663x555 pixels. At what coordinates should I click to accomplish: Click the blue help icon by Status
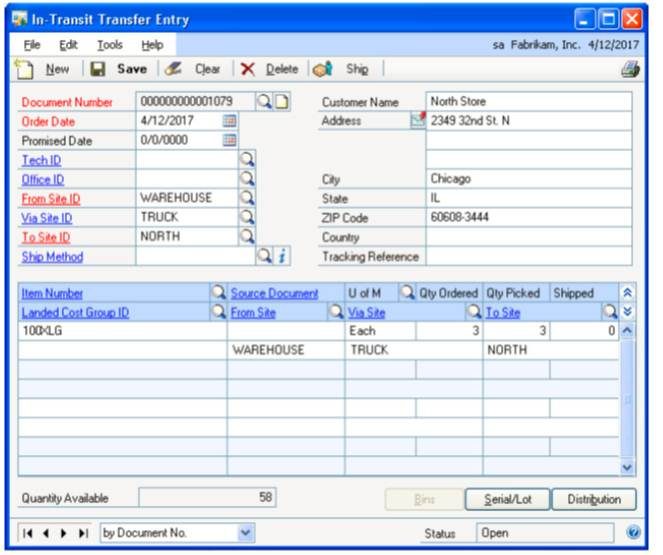click(x=633, y=532)
